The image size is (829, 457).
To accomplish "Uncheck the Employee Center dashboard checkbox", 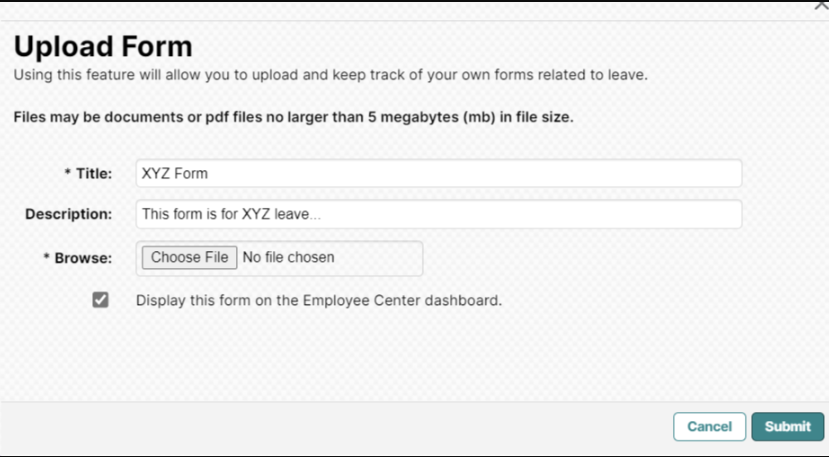I will [x=100, y=300].
